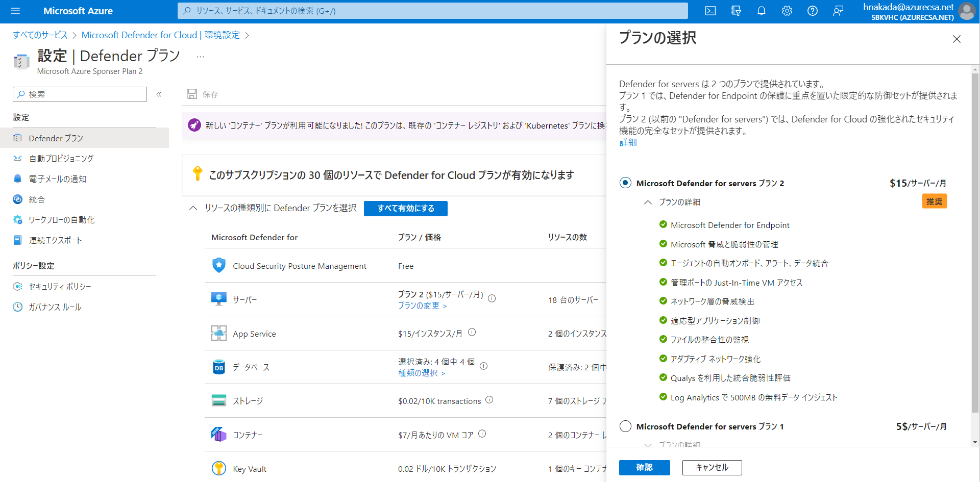Open the account avatar menu

click(967, 11)
